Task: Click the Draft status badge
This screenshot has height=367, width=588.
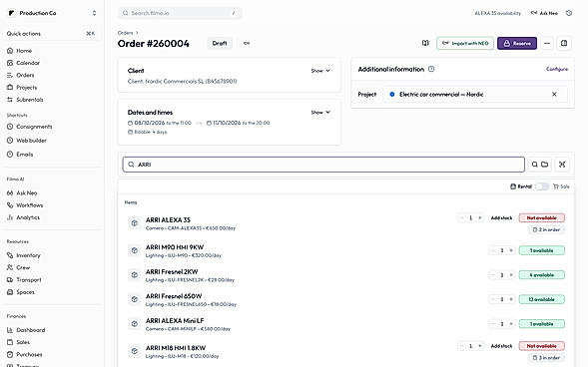Action: coord(220,44)
